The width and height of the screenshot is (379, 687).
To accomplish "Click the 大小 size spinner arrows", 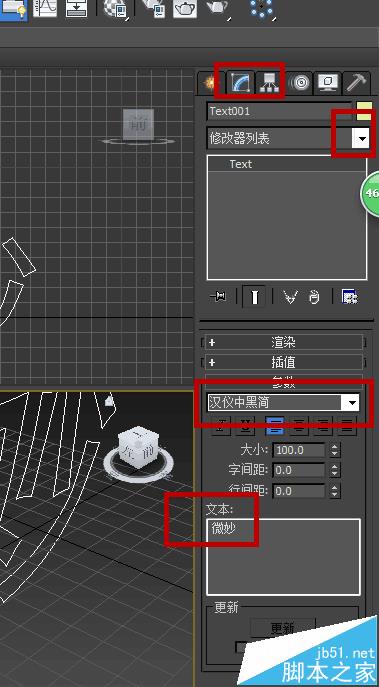I will click(x=335, y=450).
